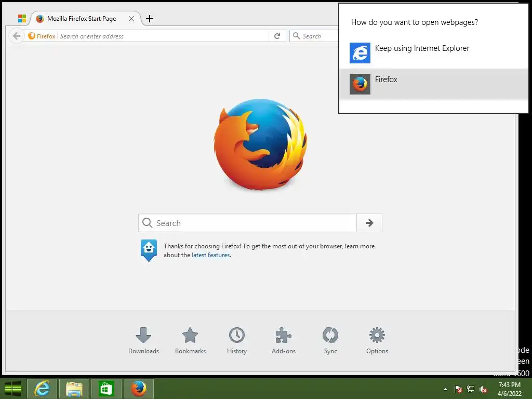Viewport: 532px width, 399px height.
Task: Go back with the back arrow button
Action: [16, 36]
